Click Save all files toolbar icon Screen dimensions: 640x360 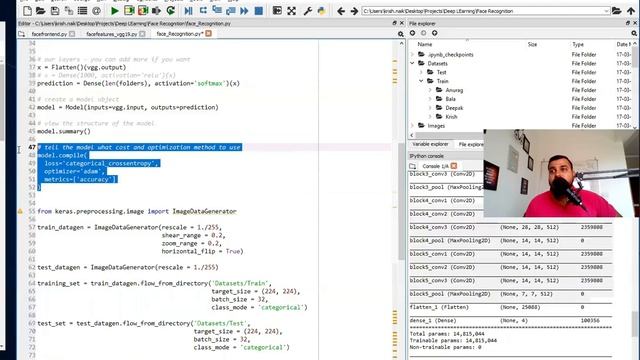coord(69,11)
